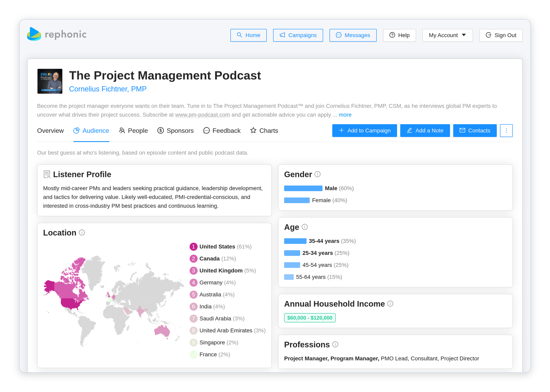Image resolution: width=550 pixels, height=392 pixels.
Task: Click the "Listener Profile" heading
Action: point(82,174)
